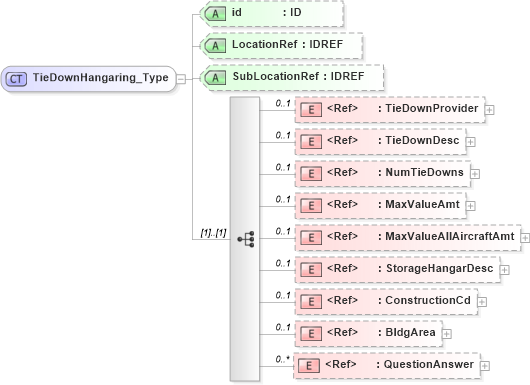
Task: Click the E icon of QuestionAnswer
Action: coord(309,366)
